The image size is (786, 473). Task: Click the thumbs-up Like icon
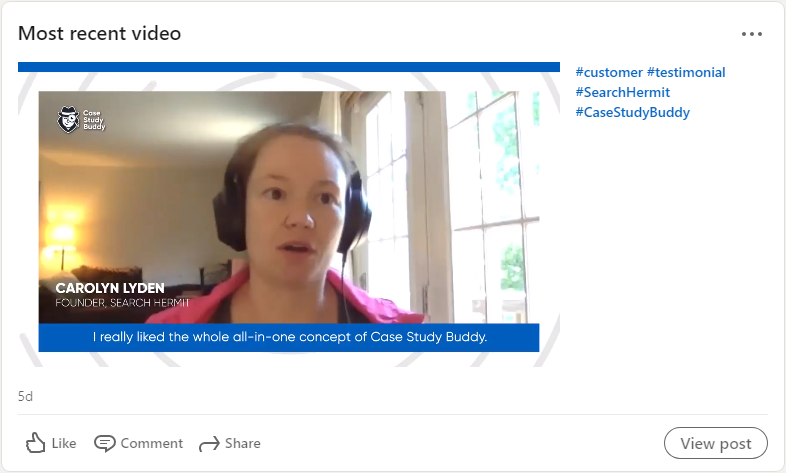click(x=35, y=443)
